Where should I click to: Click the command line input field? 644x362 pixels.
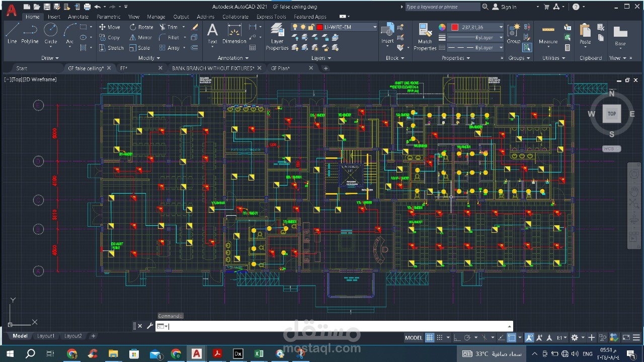point(334,326)
